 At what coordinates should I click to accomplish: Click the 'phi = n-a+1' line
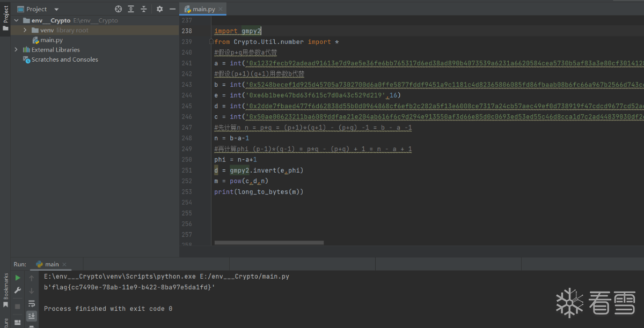coord(236,160)
